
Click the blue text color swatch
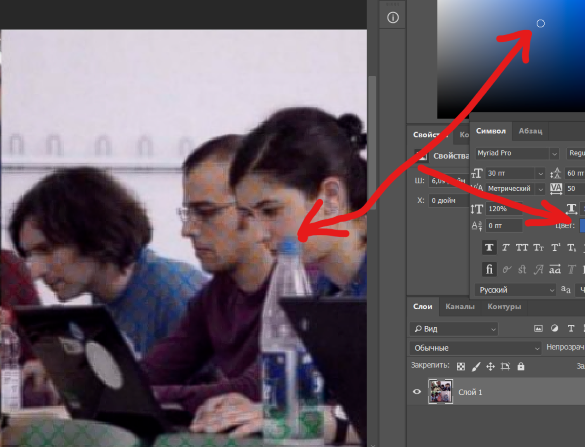tap(582, 225)
